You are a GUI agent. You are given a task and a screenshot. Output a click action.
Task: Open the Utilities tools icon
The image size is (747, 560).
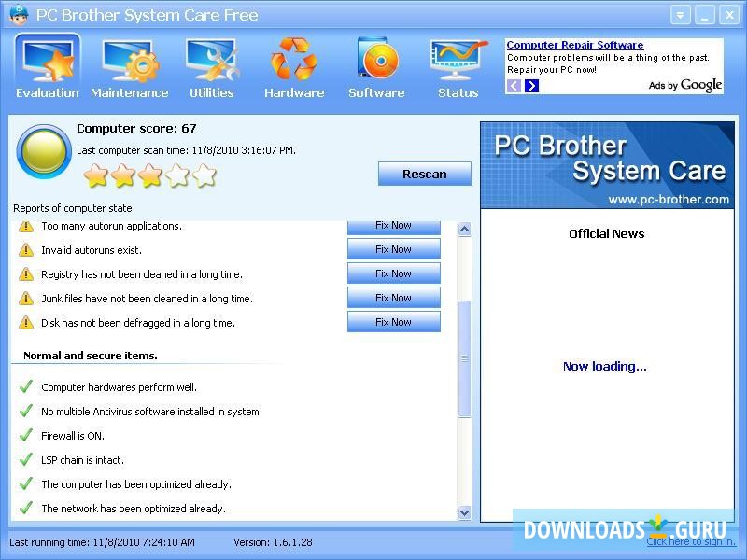tap(213, 60)
